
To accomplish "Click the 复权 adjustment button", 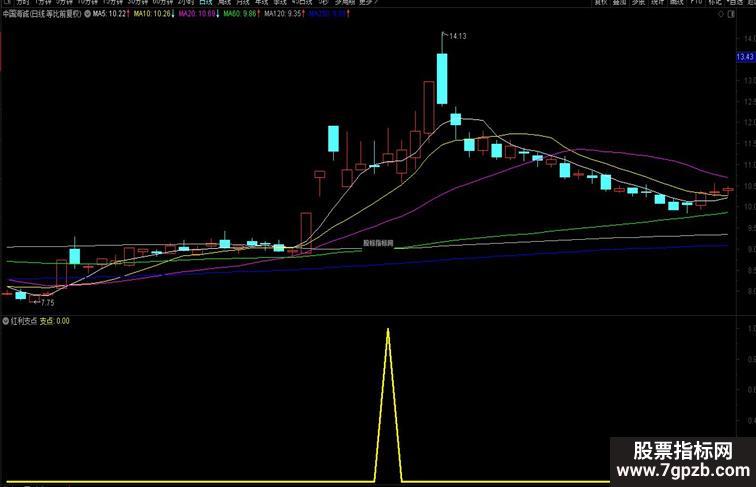I will tap(601, 2).
